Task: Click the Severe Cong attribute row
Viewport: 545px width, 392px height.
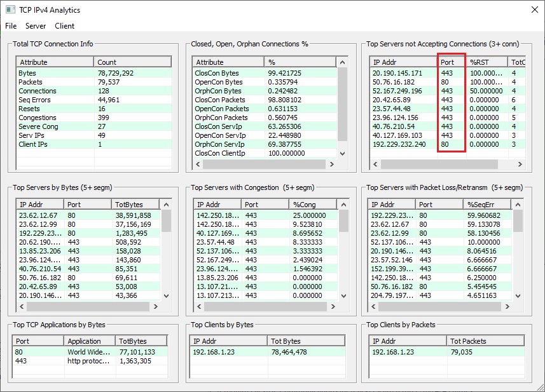Action: 94,126
